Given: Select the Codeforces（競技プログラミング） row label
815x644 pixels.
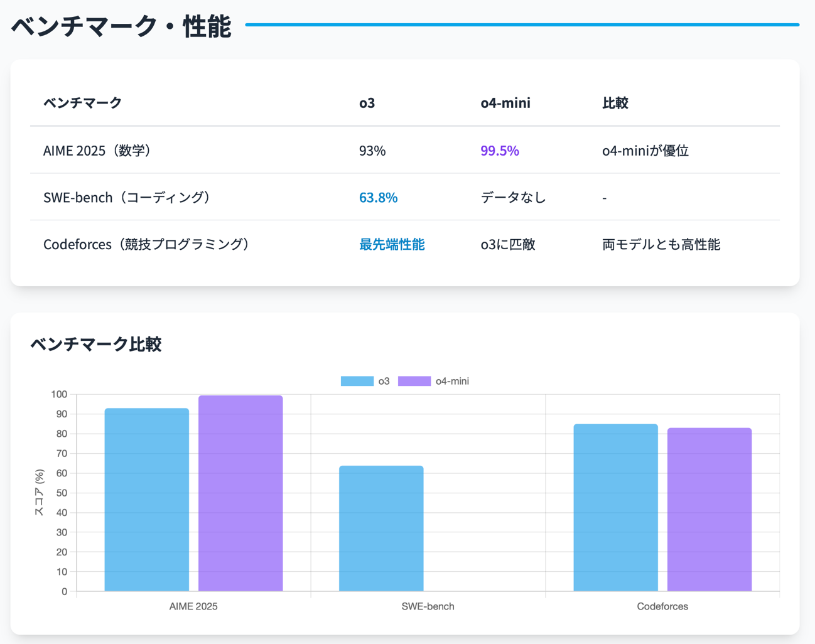Looking at the screenshot, I should click(146, 244).
